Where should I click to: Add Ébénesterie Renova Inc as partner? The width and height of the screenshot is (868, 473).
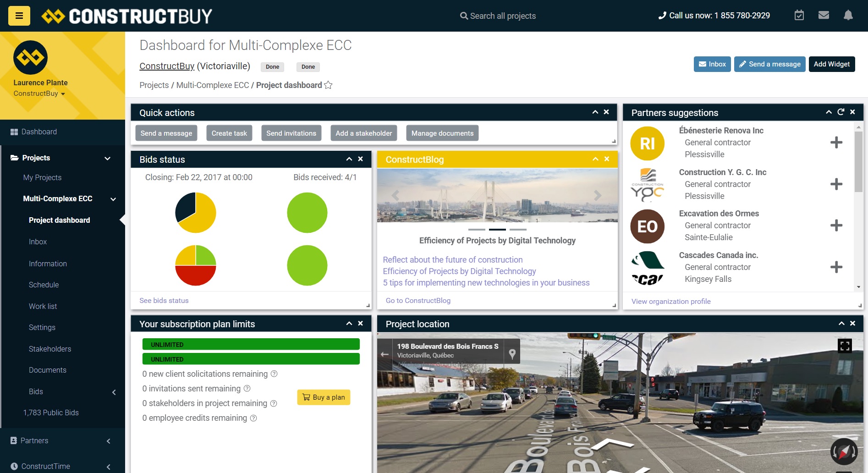point(836,143)
